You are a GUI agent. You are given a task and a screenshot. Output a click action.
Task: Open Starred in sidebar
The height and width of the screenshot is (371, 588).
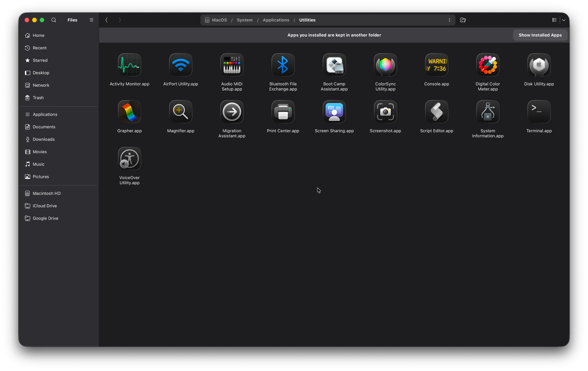(59, 60)
